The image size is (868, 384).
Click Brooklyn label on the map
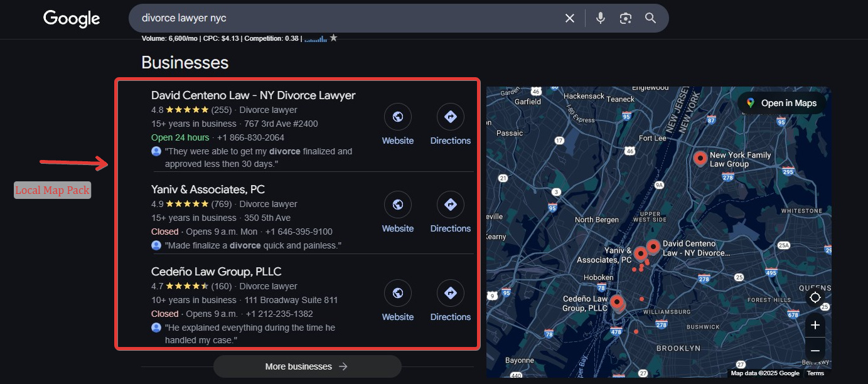pos(678,348)
